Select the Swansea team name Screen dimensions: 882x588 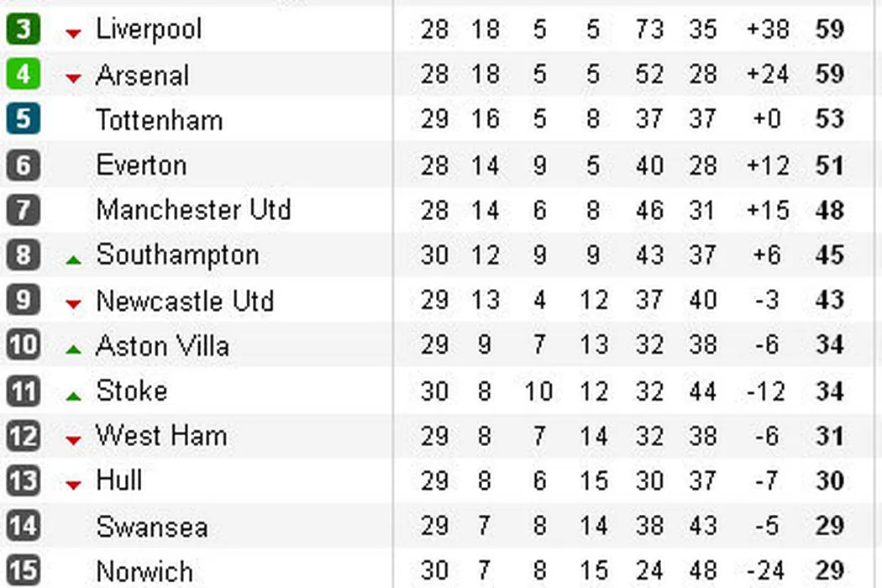tap(152, 527)
